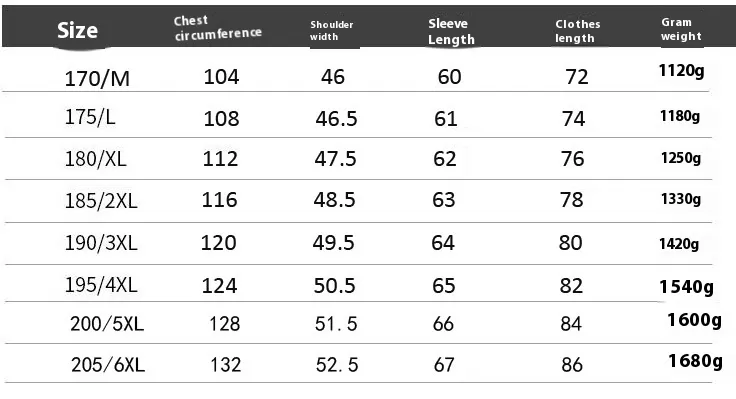Select the 195/4XL size label

click(x=101, y=285)
